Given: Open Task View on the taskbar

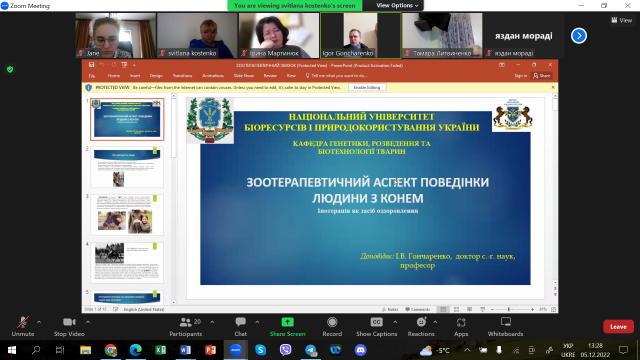Looking at the screenshot, I should [60, 350].
